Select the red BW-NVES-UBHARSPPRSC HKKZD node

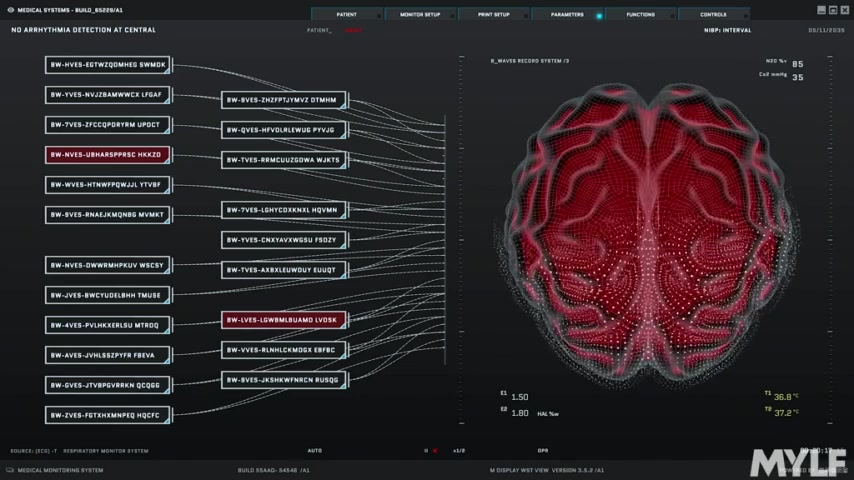(x=108, y=155)
